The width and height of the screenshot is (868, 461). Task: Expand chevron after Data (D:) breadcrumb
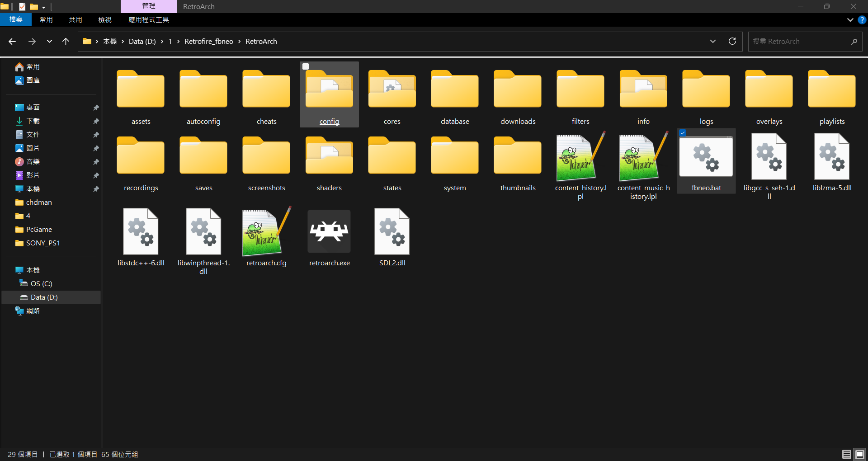tap(162, 42)
